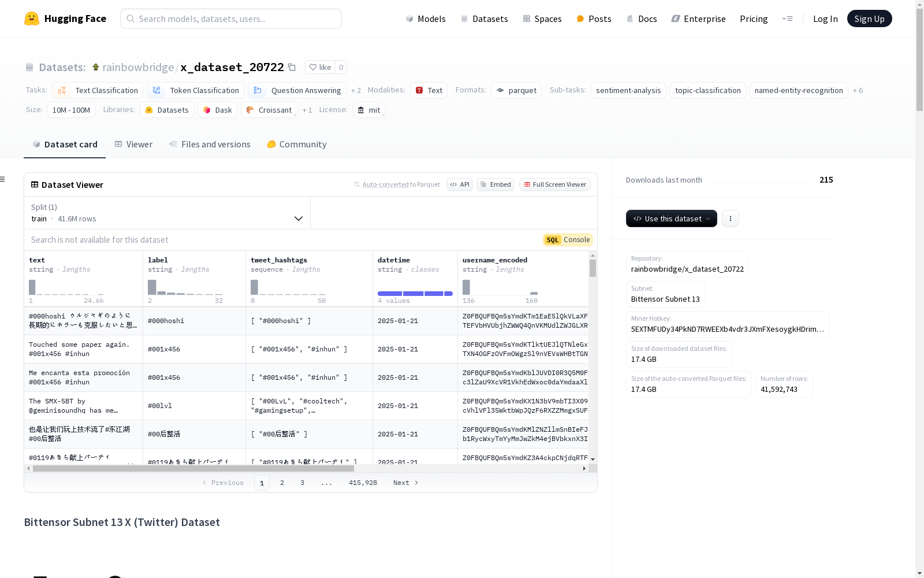Click the sentiment-analysis sub-task tag
This screenshot has width=924, height=578.
628,90
